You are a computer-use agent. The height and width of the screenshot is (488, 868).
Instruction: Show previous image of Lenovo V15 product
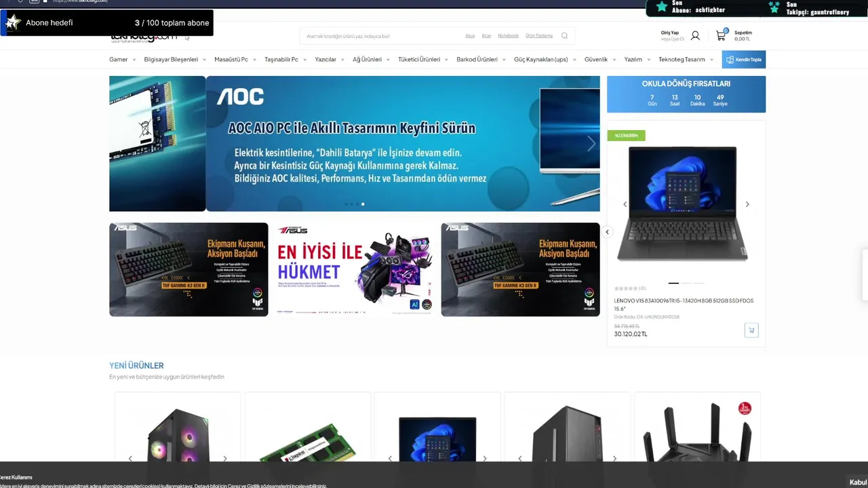point(625,204)
